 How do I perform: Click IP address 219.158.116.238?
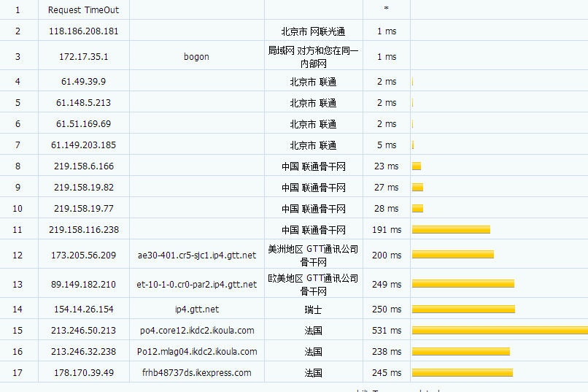point(83,229)
